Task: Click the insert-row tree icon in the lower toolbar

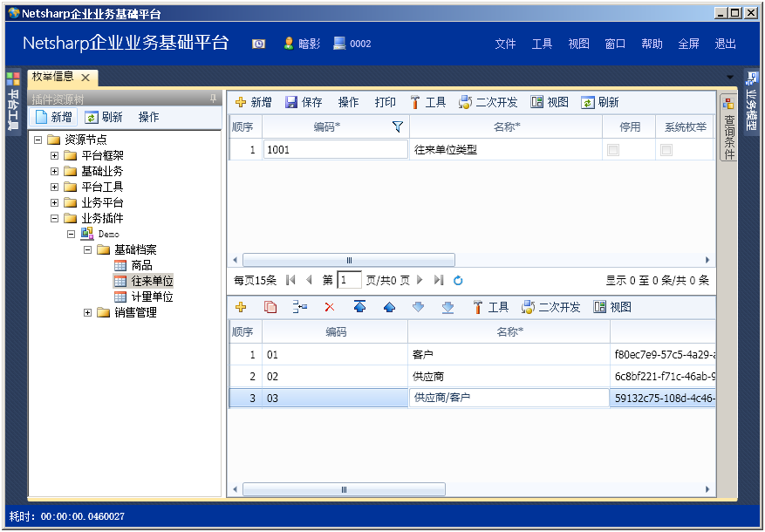Action: pyautogui.click(x=300, y=307)
